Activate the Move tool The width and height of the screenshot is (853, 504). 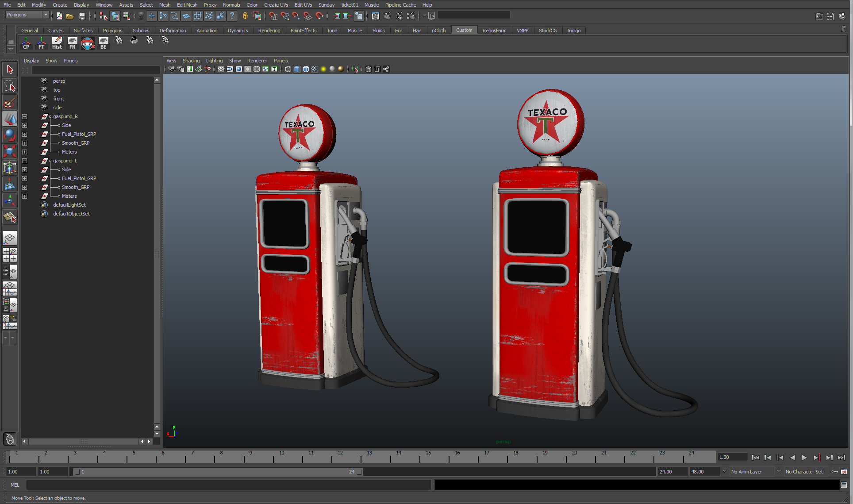click(10, 119)
